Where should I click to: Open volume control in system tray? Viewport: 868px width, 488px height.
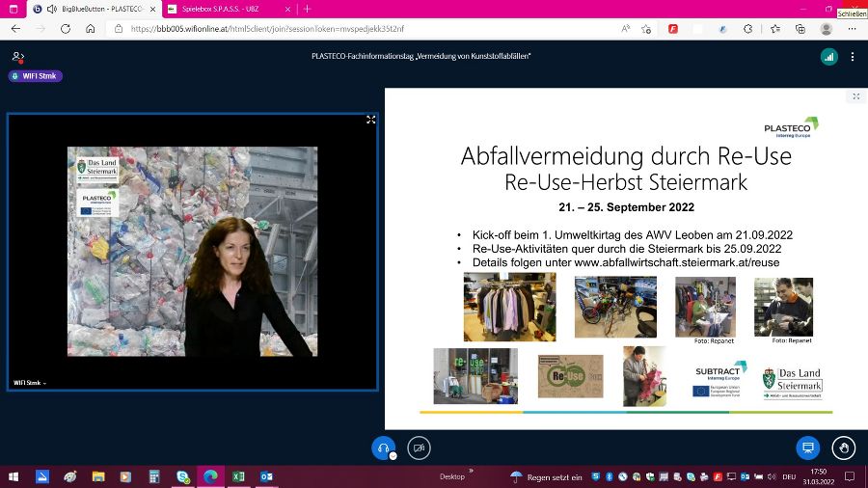pyautogui.click(x=772, y=476)
